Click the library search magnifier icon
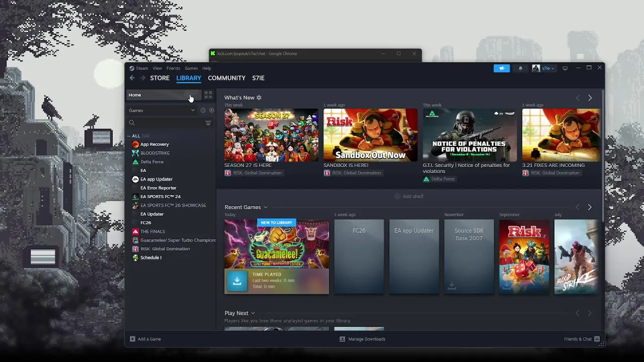 [132, 123]
